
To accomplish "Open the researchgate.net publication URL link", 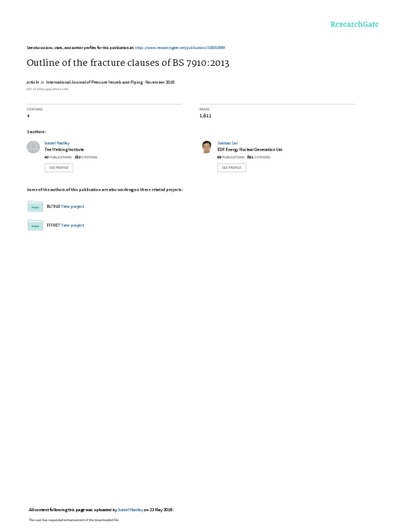I will click(180, 48).
